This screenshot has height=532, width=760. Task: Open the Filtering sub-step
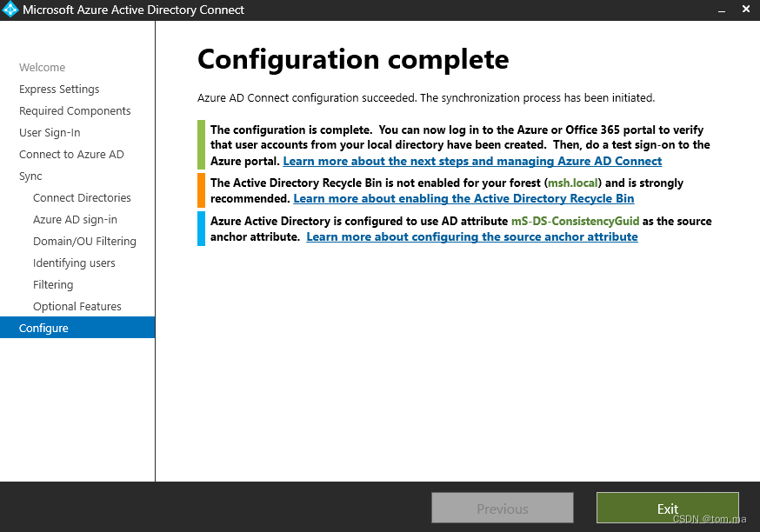point(53,285)
